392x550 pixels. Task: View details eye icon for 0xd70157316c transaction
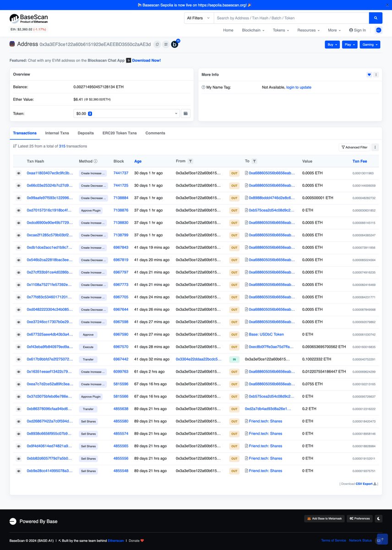click(x=19, y=210)
